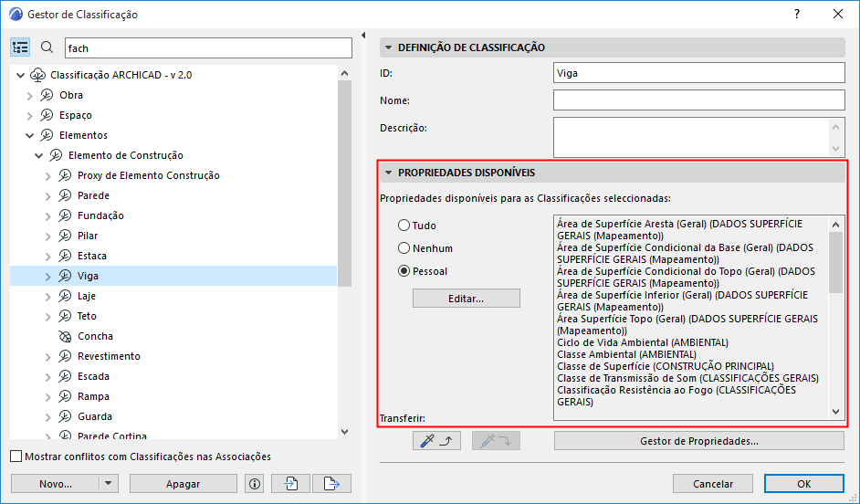Viewport: 860px width, 504px height.
Task: Click the Novo button
Action: point(56,484)
